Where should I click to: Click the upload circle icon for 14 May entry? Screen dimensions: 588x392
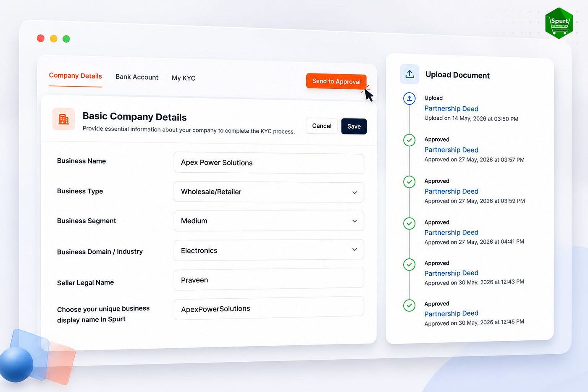409,98
